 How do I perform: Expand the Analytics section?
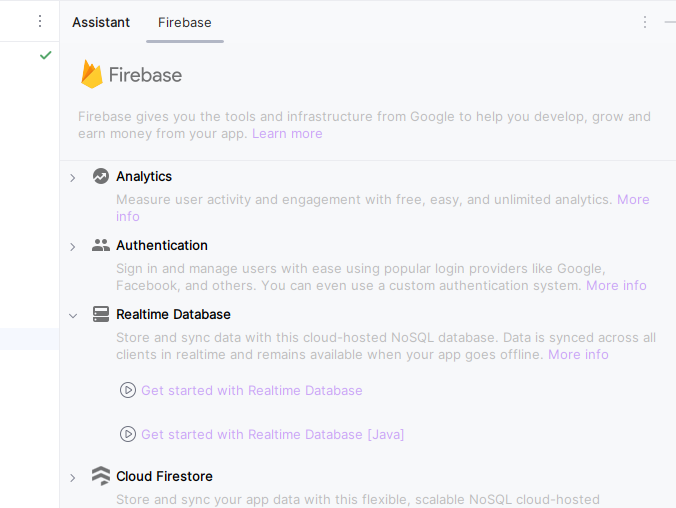point(73,177)
